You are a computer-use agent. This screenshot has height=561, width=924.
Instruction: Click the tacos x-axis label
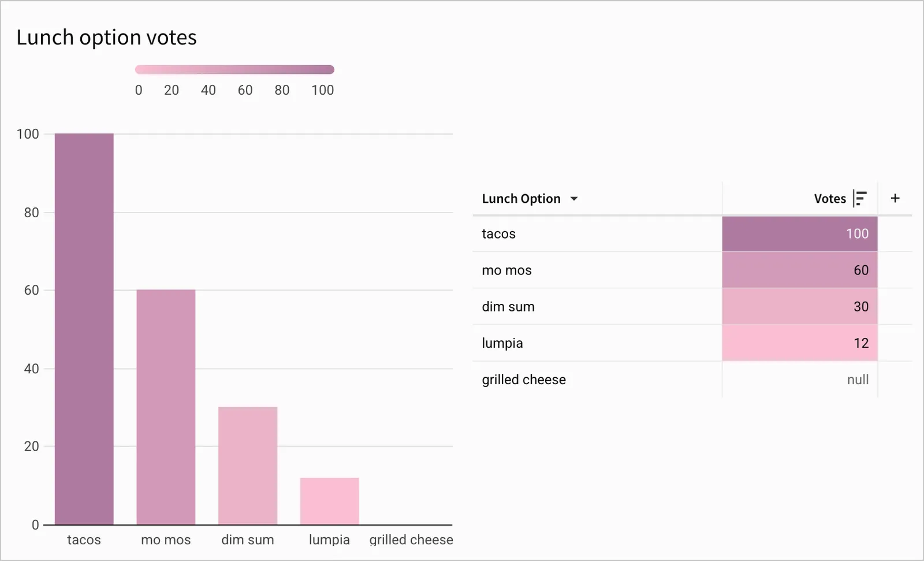tap(84, 540)
